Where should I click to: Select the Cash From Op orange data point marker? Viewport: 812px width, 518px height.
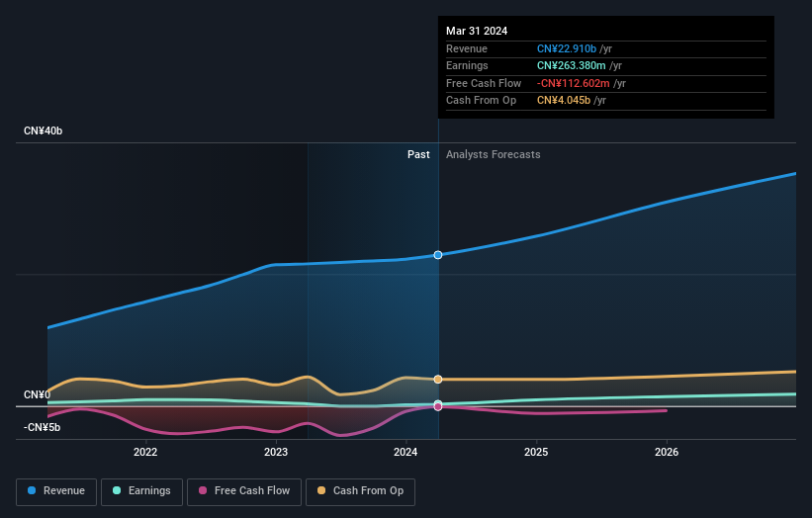point(438,380)
